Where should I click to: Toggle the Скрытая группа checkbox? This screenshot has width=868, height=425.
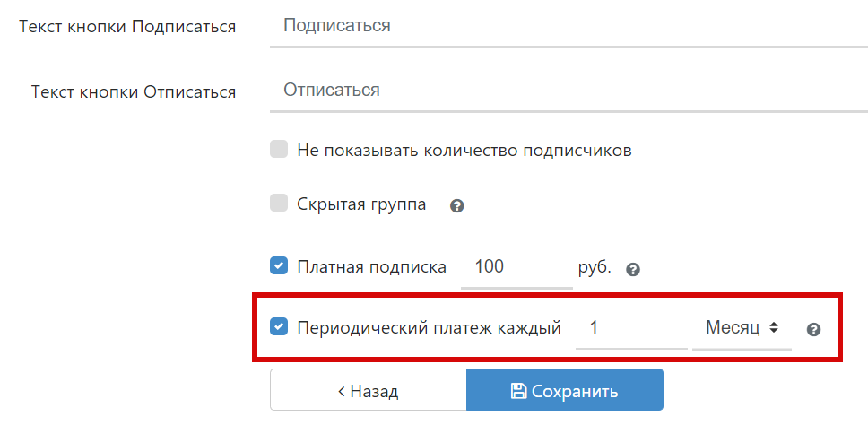pyautogui.click(x=279, y=204)
